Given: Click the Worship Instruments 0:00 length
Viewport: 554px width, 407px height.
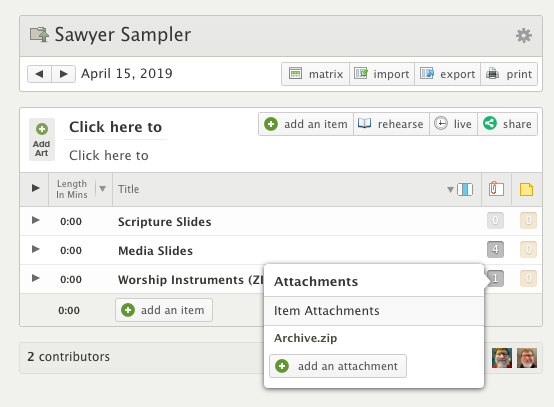Looking at the screenshot, I should tap(71, 279).
